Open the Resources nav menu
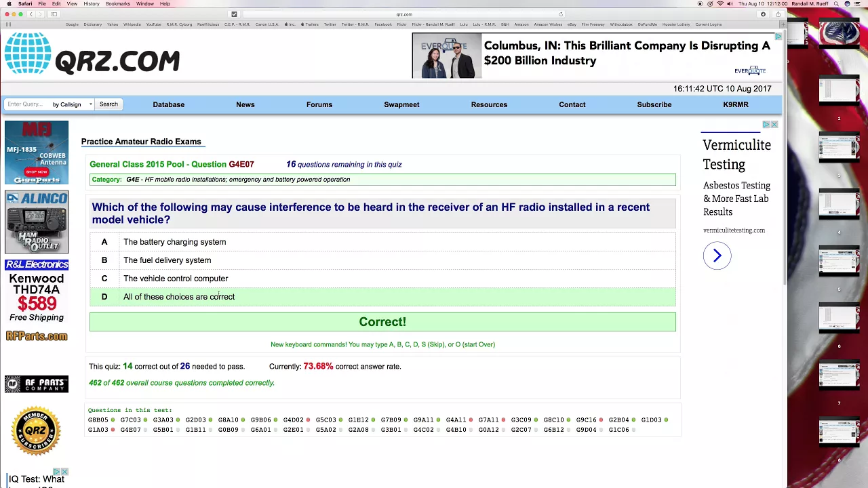The width and height of the screenshot is (868, 488). click(489, 104)
